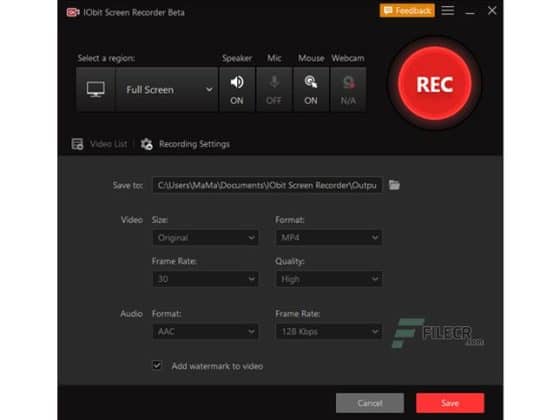This screenshot has width=560, height=420.
Task: Close the IObit Screen Recorder window
Action: point(492,11)
